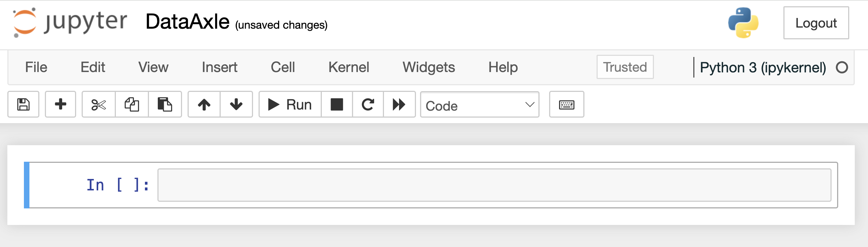Copy the selected cell using the copy icon
Image resolution: width=868 pixels, height=247 pixels.
click(x=132, y=104)
